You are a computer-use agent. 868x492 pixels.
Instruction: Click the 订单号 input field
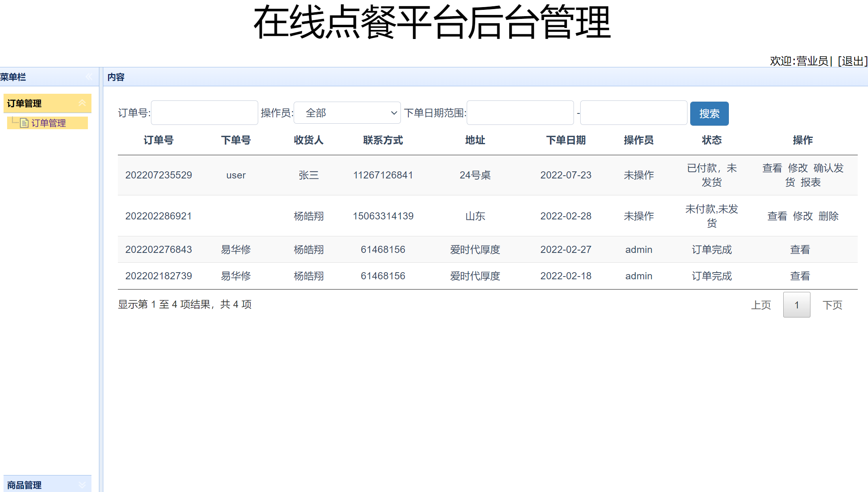(204, 113)
